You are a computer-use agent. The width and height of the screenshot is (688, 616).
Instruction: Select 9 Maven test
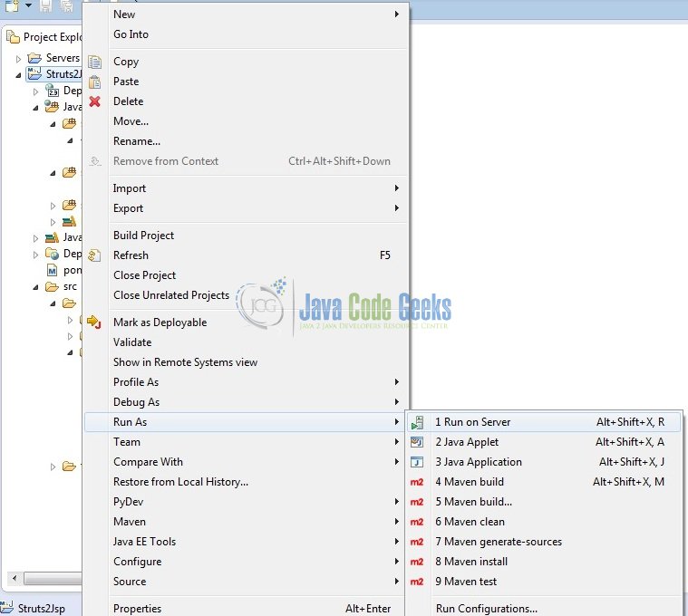[x=544, y=582]
